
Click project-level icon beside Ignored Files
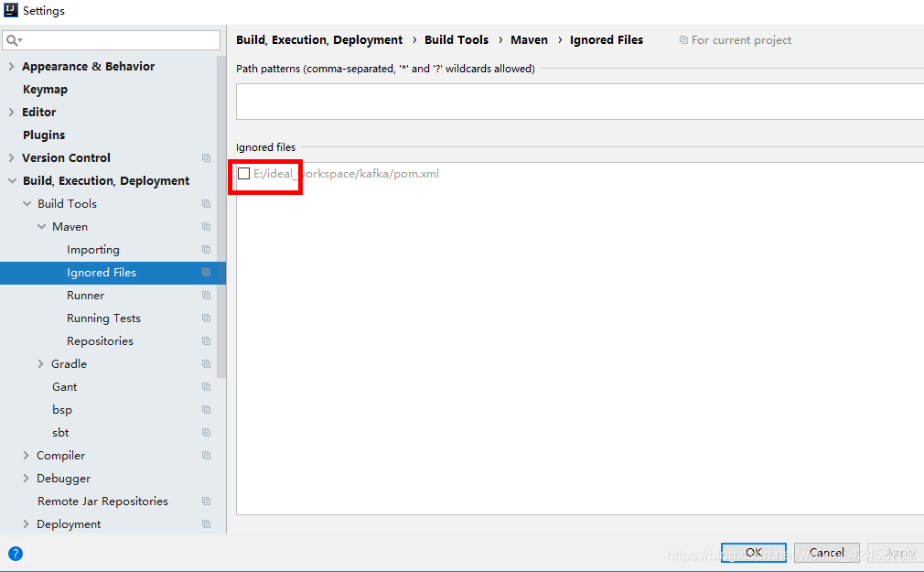[206, 273]
